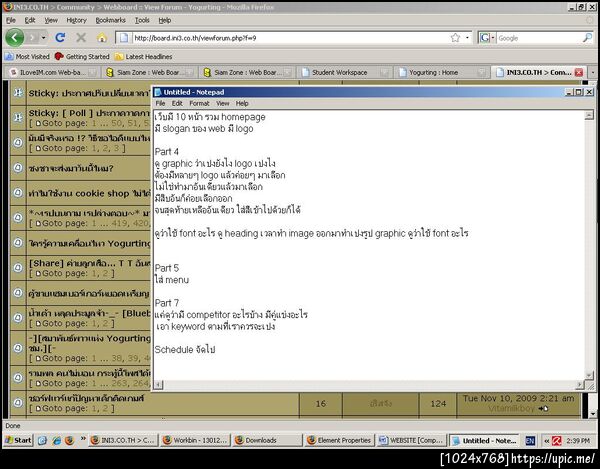Open Notepad Help menu
This screenshot has width=600, height=469.
(x=242, y=103)
